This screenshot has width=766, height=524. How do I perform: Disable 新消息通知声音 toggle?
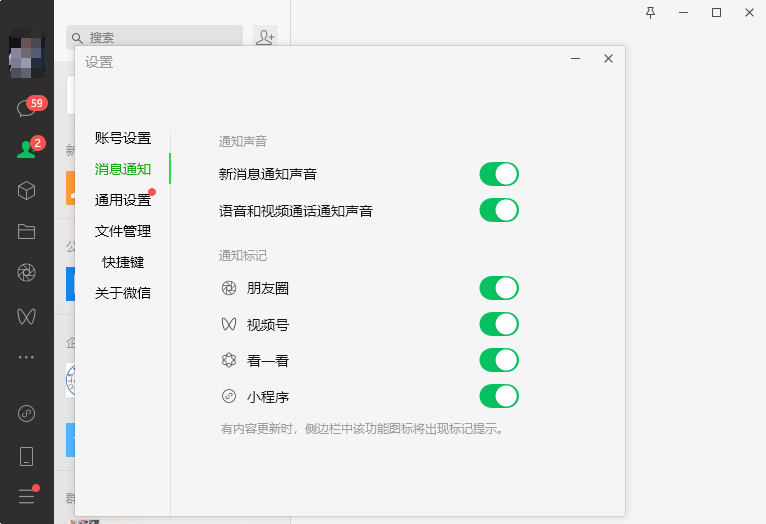499,174
